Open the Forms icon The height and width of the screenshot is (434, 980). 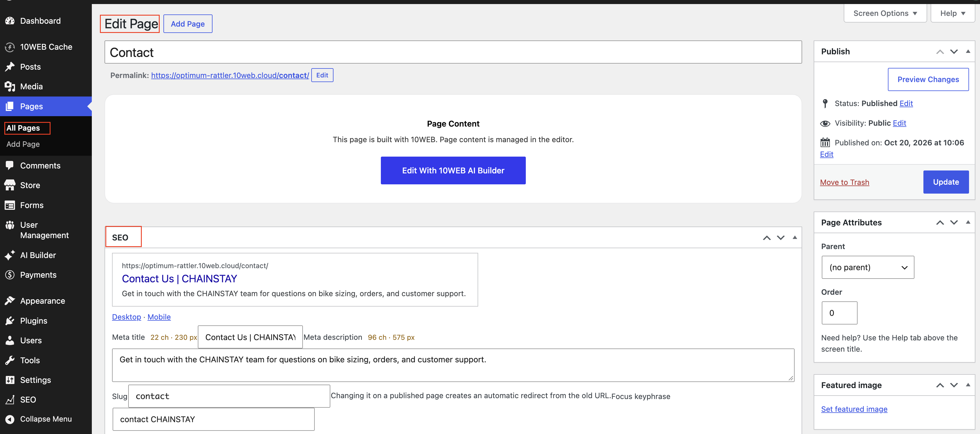coord(10,205)
